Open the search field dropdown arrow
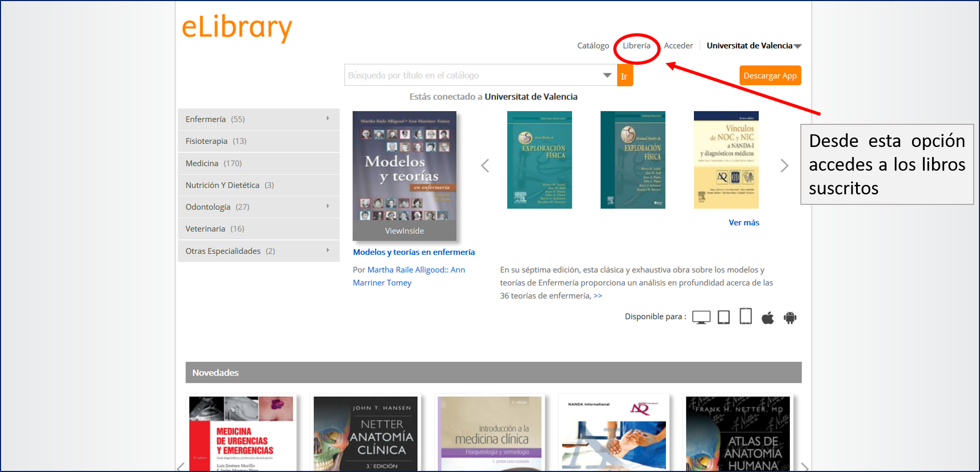 coord(607,75)
